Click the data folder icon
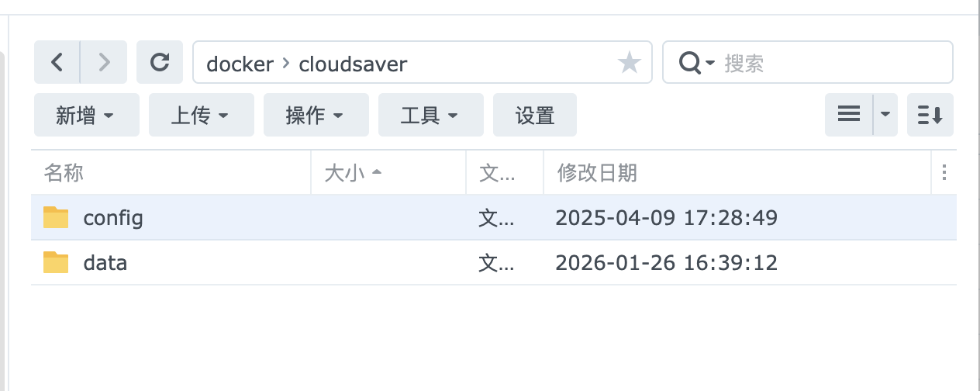The height and width of the screenshot is (391, 980). point(56,262)
